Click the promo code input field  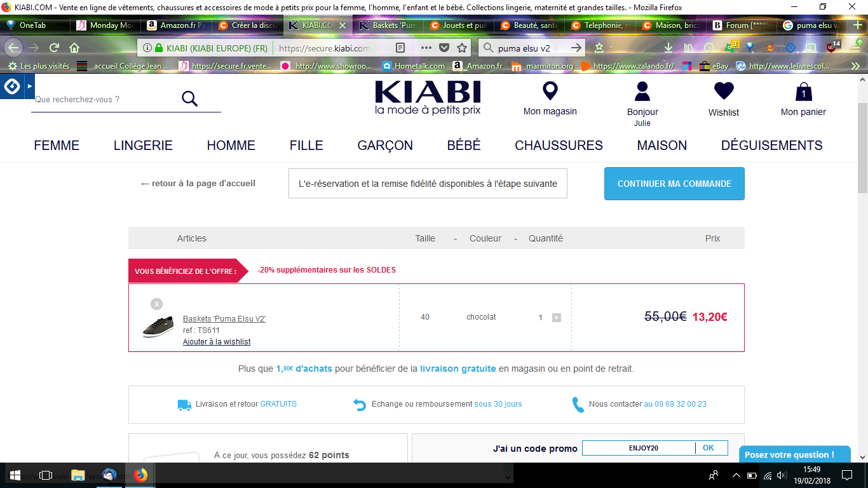(x=638, y=448)
